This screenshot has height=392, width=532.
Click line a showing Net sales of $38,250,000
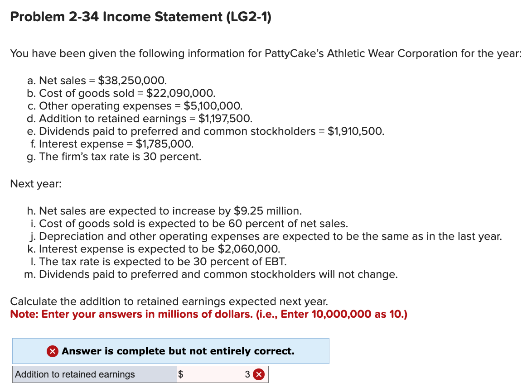(x=97, y=81)
